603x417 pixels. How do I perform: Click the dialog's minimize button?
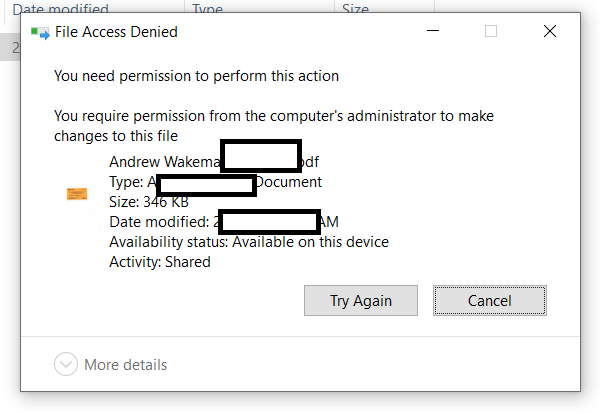point(432,32)
